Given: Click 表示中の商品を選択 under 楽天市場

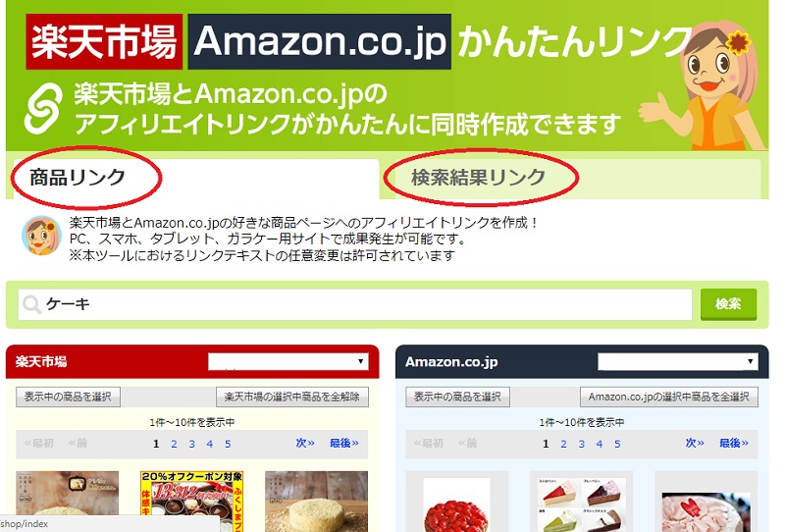Looking at the screenshot, I should click(68, 397).
